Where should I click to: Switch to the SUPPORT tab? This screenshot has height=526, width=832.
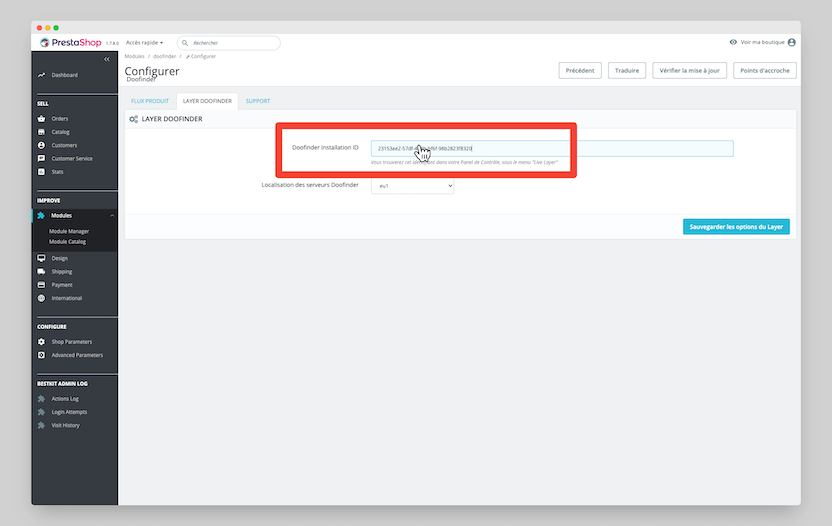[x=258, y=101]
